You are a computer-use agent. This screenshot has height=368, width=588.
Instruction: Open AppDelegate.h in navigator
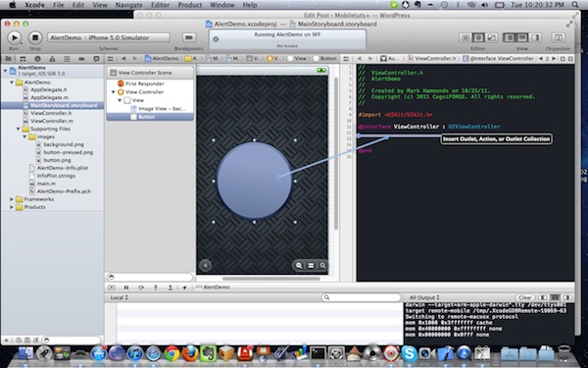(x=48, y=89)
